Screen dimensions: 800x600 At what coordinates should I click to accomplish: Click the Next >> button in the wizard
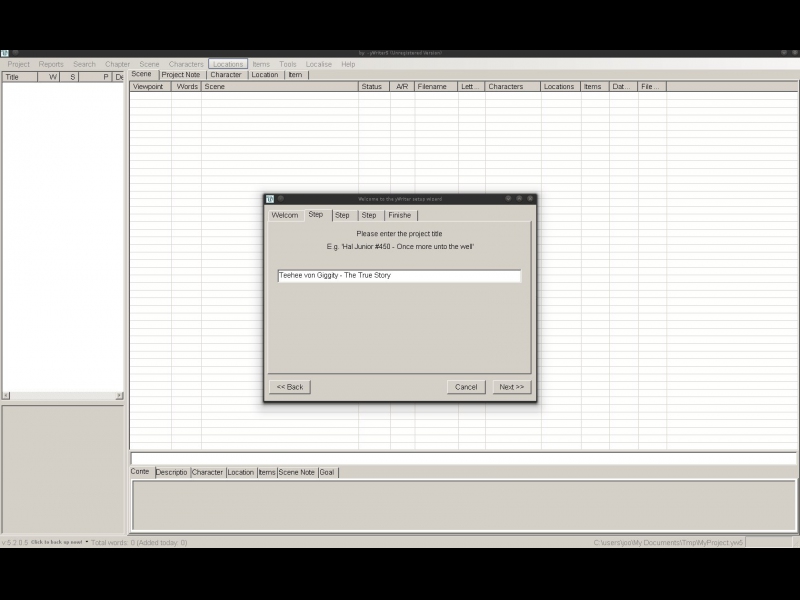tap(511, 387)
